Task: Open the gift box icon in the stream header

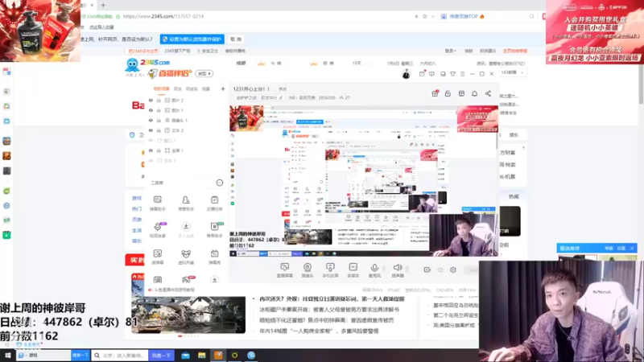Action: pos(435,93)
